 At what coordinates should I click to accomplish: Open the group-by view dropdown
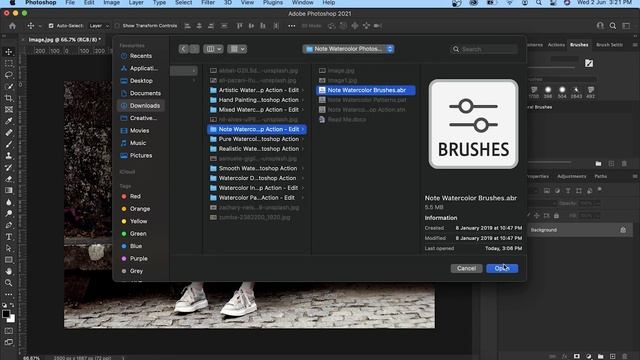237,49
